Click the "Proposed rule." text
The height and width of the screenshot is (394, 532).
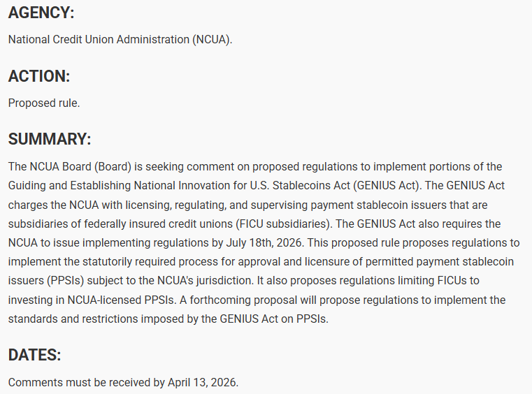pyautogui.click(x=44, y=103)
